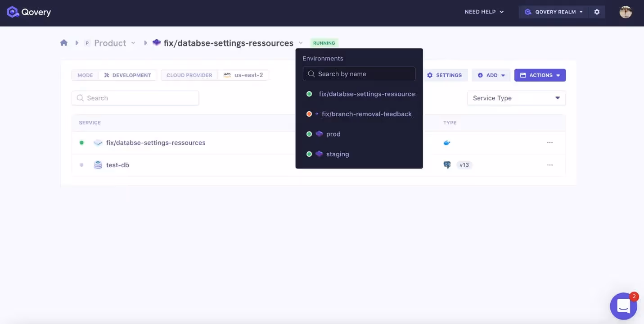The width and height of the screenshot is (644, 324).
Task: Open the ADD dropdown
Action: pos(491,75)
